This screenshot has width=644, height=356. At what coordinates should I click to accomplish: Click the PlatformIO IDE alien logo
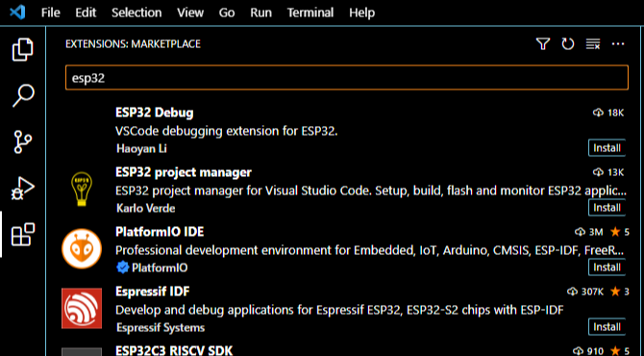tap(82, 248)
